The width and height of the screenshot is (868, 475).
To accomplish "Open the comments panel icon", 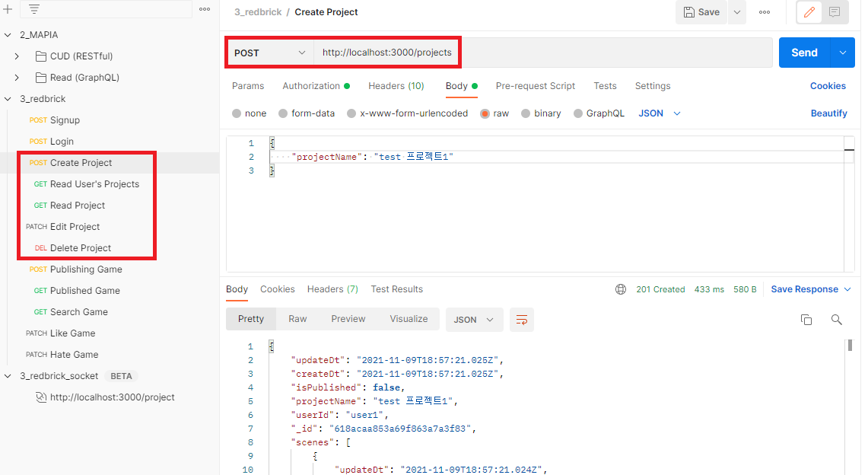I will 835,12.
